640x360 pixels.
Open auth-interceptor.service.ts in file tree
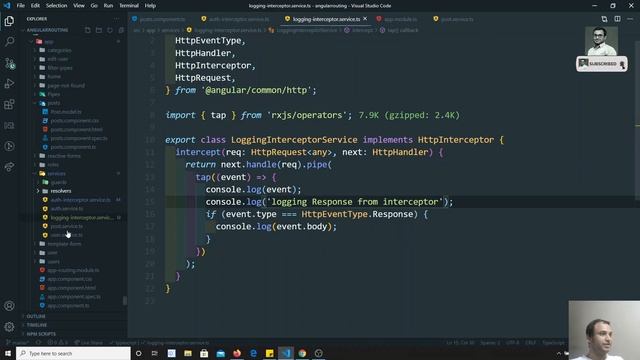80,200
